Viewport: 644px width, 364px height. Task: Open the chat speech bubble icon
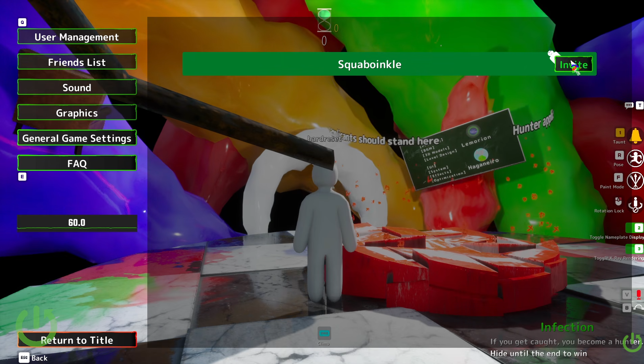629,105
